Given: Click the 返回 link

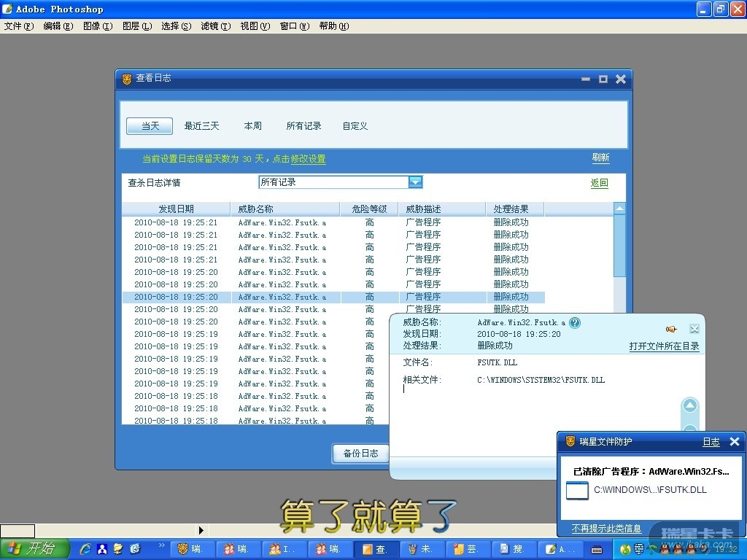Looking at the screenshot, I should [x=600, y=183].
